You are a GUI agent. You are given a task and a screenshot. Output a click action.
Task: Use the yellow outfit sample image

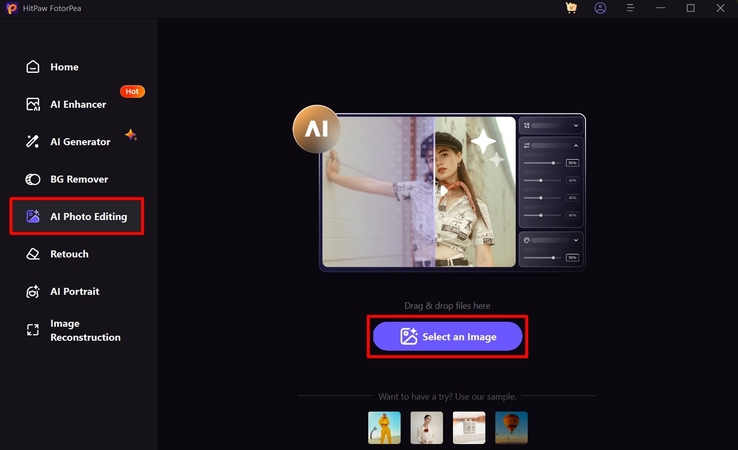385,428
